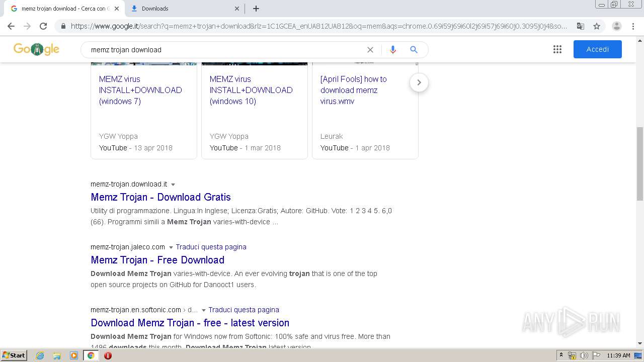Click the Accedi sign-in button

pyautogui.click(x=598, y=49)
